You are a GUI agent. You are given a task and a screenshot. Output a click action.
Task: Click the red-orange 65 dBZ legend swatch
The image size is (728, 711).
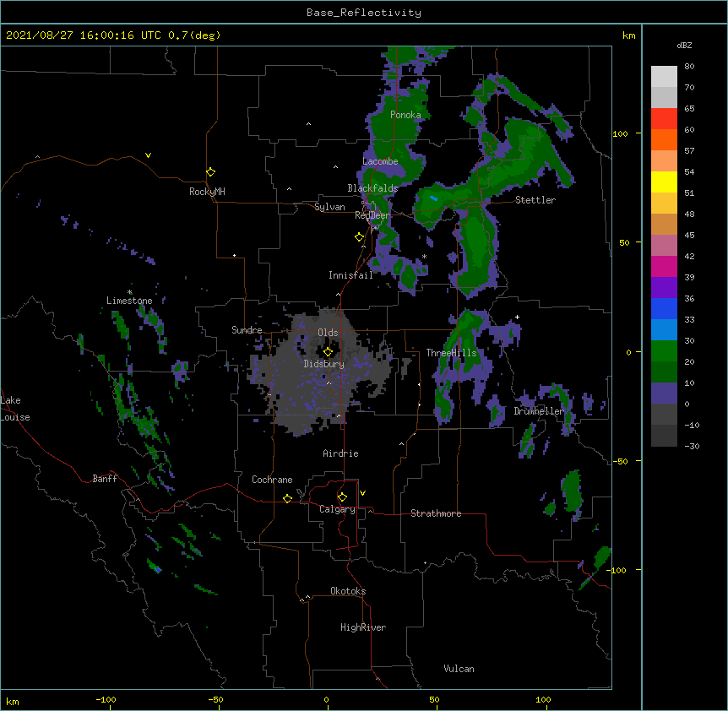click(664, 119)
